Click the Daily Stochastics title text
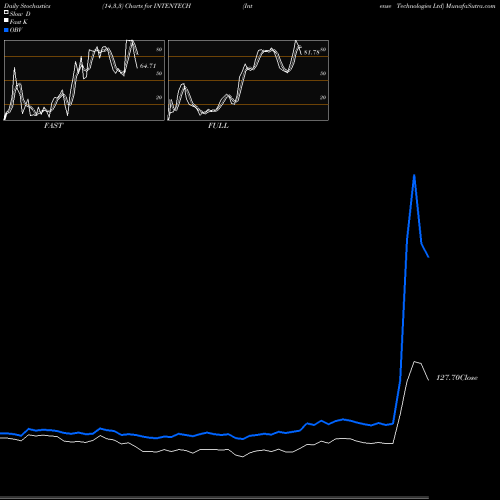The height and width of the screenshot is (500, 500). click(x=27, y=6)
